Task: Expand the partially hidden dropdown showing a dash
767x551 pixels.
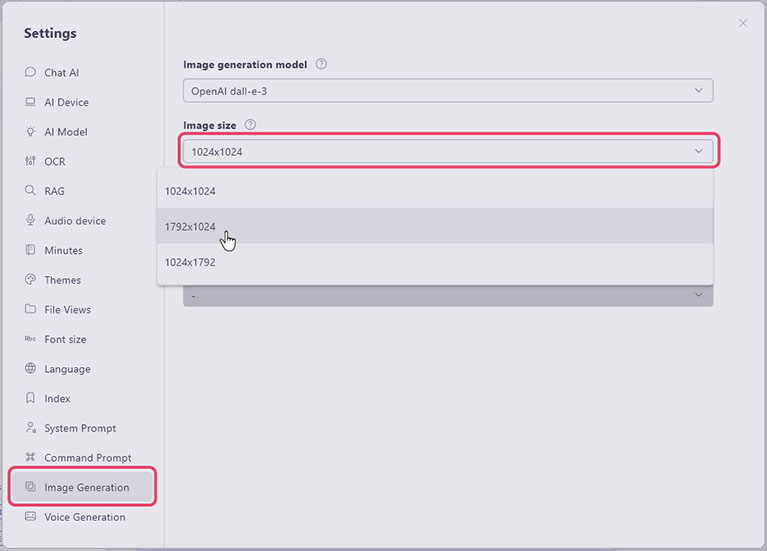Action: coord(447,296)
